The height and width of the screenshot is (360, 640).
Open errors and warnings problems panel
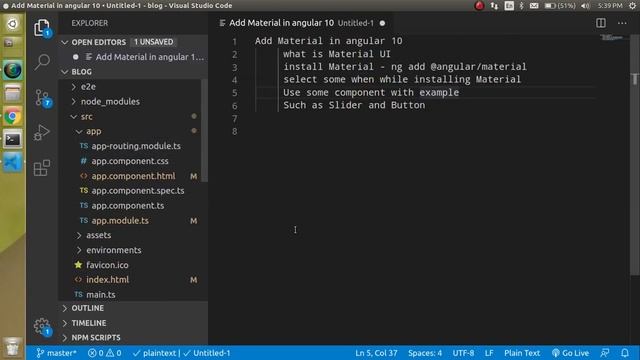tap(104, 353)
